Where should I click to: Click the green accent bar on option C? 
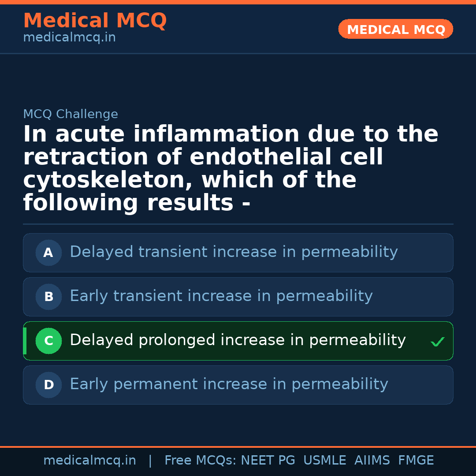point(25,341)
